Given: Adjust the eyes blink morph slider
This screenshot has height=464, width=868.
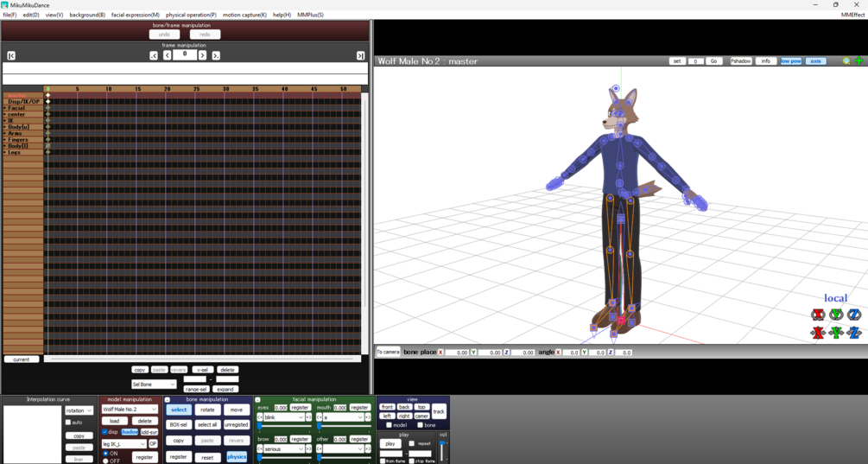Looking at the screenshot, I should pos(283,426).
